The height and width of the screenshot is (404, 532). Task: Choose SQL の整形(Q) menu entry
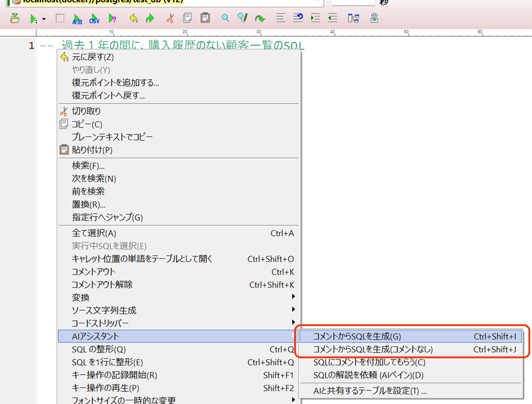[179, 349]
